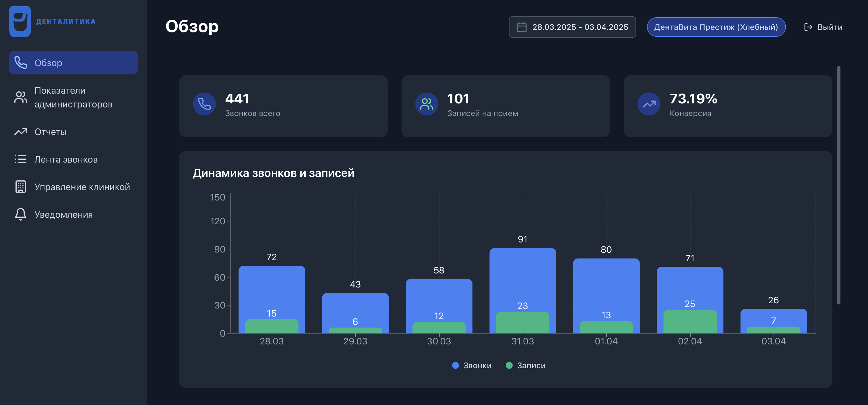The image size is (868, 405).
Task: Open clinic selector ДентаВита Престиж (Хлебный)
Action: (x=716, y=27)
